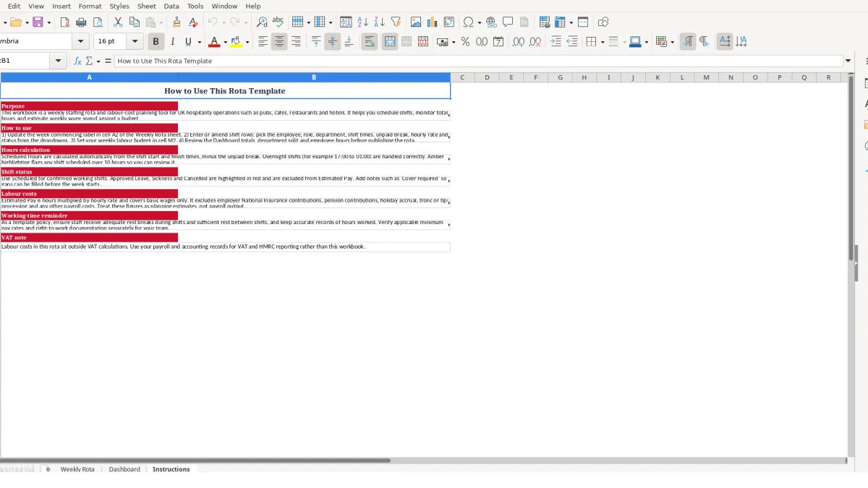Viewport: 868px width, 488px height.
Task: Insert a hyperlink
Action: coord(491,22)
